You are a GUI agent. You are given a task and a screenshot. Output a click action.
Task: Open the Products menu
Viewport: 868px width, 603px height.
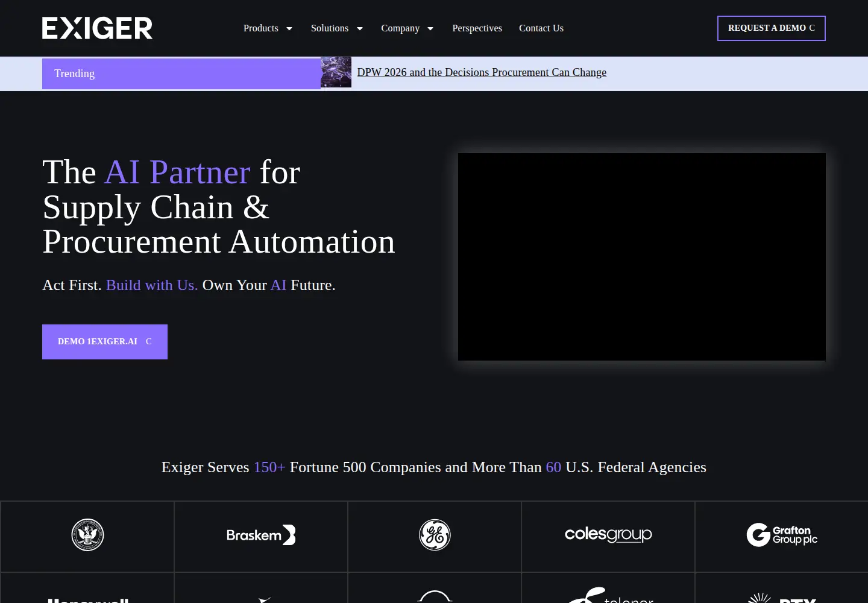coord(261,28)
